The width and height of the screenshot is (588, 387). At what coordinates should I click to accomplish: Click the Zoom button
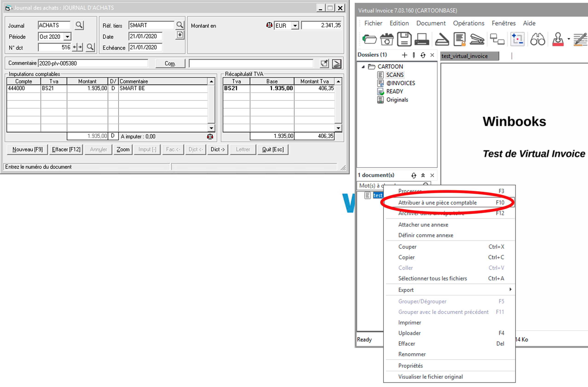(x=123, y=149)
